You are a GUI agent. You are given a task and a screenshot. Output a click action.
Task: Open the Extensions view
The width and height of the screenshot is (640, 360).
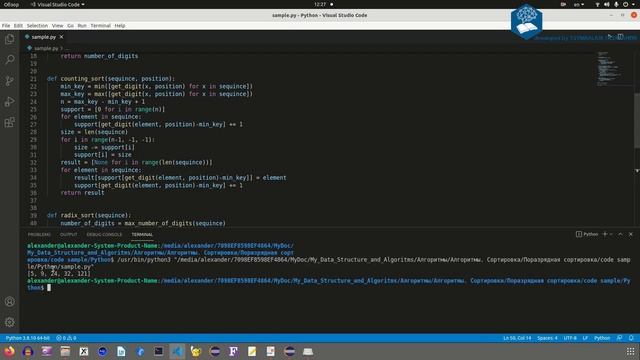(9, 122)
